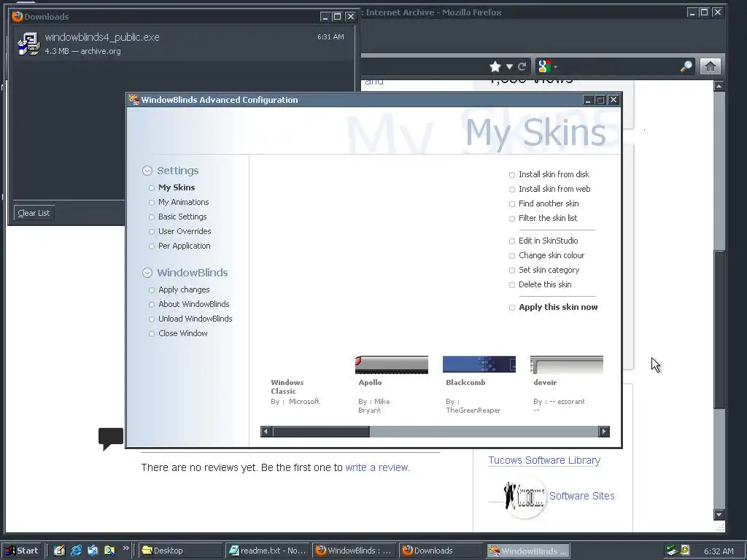The width and height of the screenshot is (747, 560).
Task: Click network tray icon
Action: tap(672, 551)
